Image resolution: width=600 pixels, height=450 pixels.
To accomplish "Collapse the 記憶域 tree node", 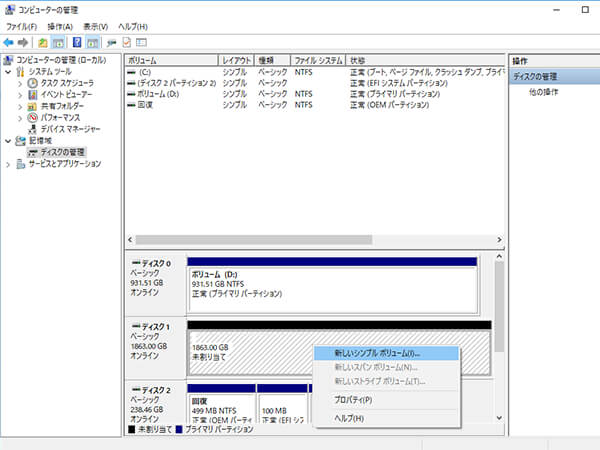I will click(8, 141).
